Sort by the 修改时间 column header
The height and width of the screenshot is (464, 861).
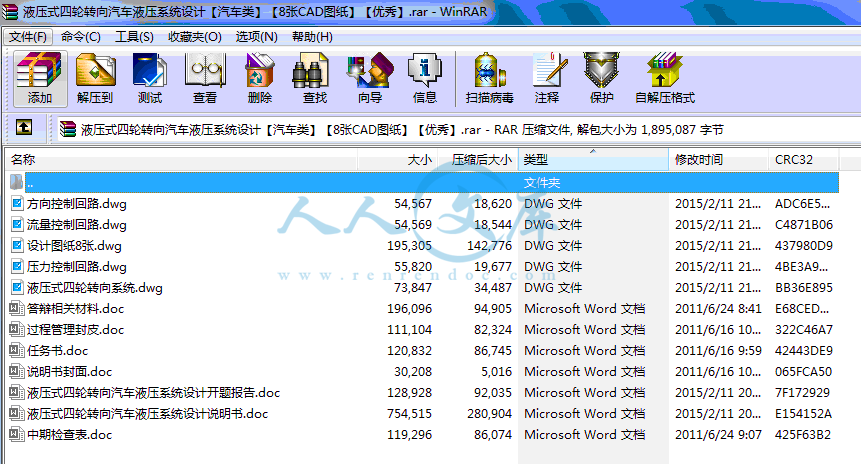(x=718, y=160)
